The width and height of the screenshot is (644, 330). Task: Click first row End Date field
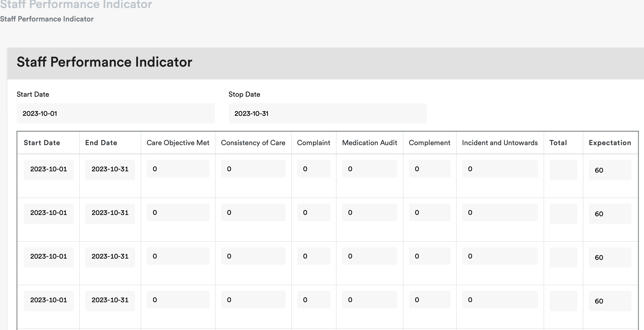110,169
